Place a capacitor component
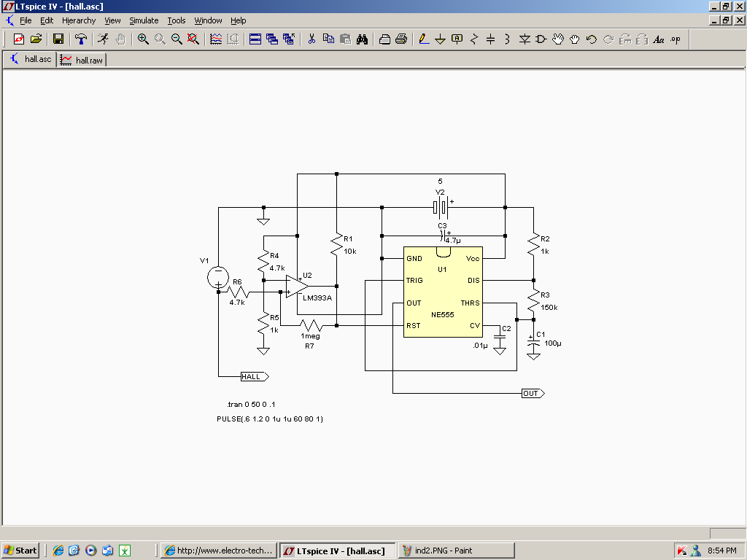Viewport: 747px width, 560px height. [x=491, y=39]
